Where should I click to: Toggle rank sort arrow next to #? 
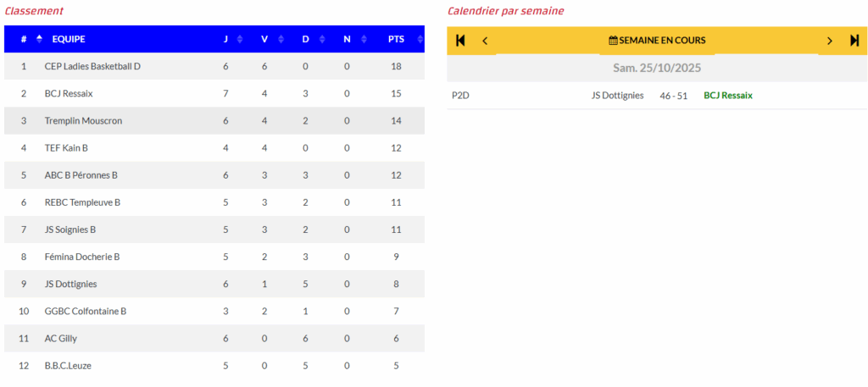39,39
